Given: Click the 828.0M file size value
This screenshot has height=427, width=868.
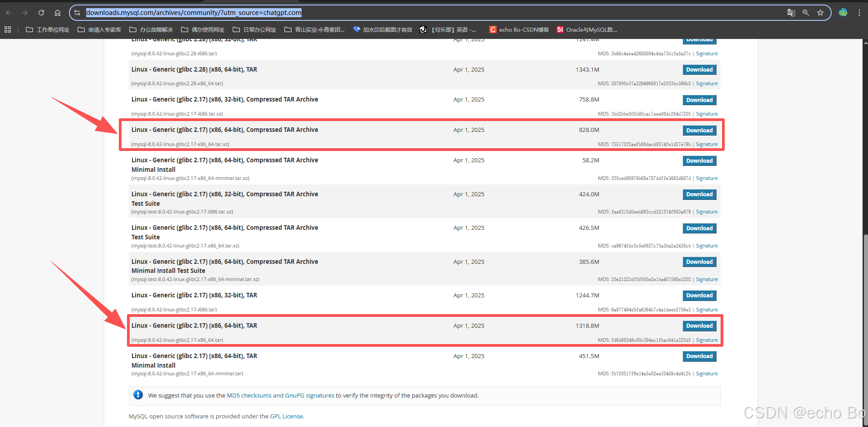Looking at the screenshot, I should point(589,130).
